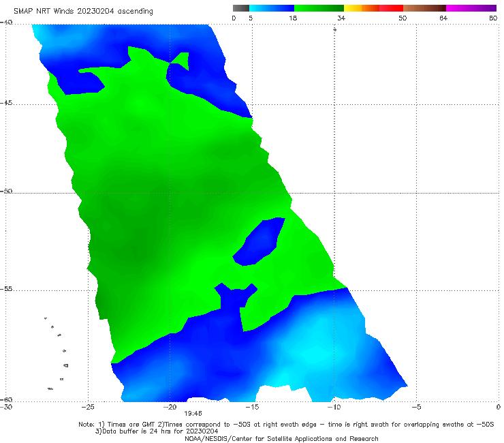The image size is (504, 443).
Task: Click the color bar scale label "0"
Action: 234,18
